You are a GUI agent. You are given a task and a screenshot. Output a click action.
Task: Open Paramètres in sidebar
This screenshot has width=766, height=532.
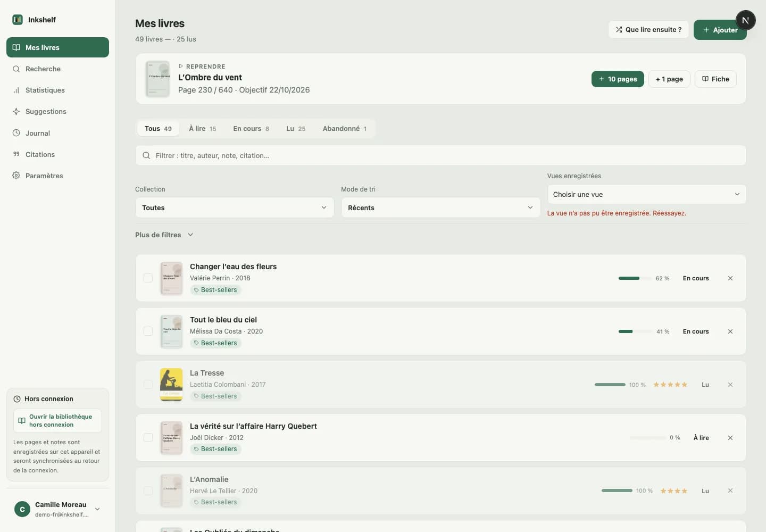(x=57, y=176)
